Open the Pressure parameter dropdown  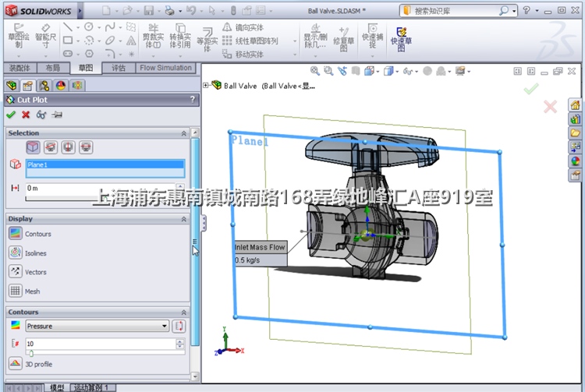click(165, 326)
